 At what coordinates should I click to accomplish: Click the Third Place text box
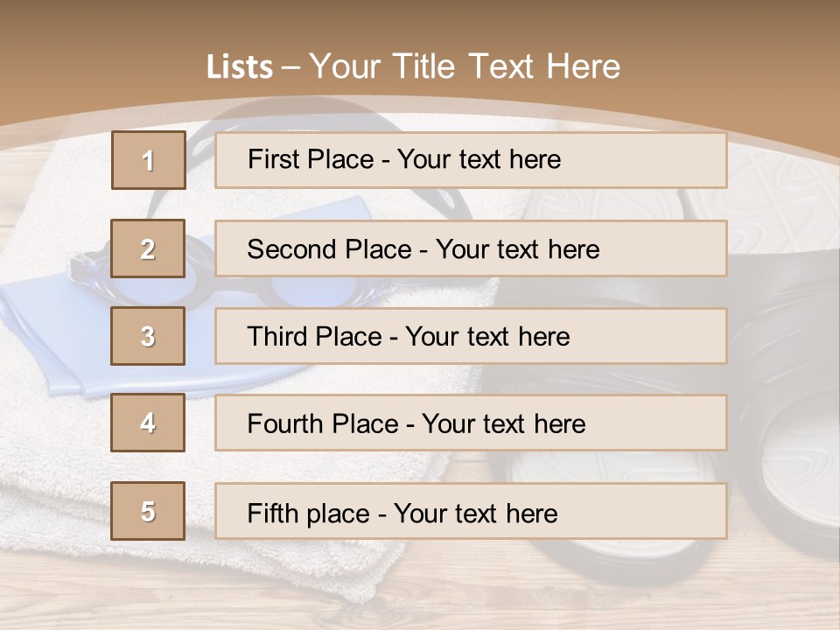471,336
